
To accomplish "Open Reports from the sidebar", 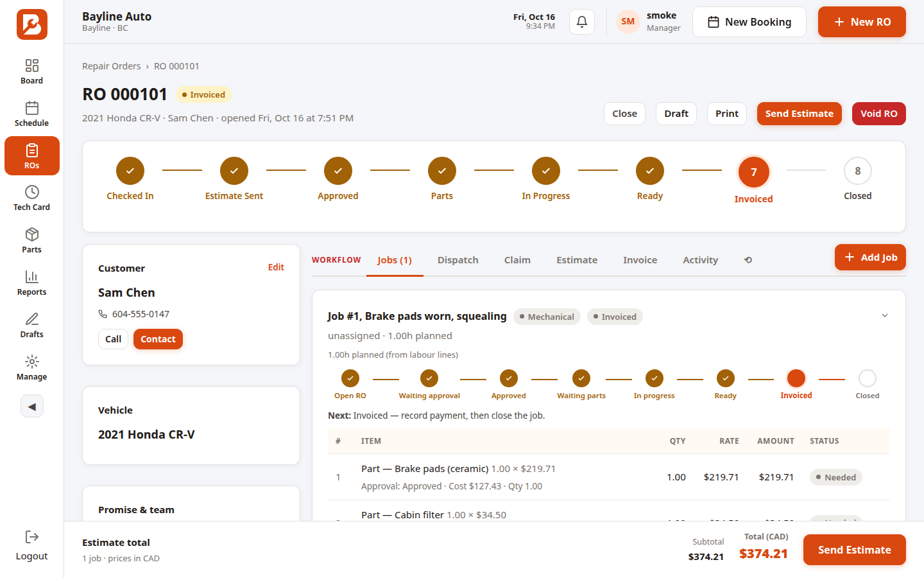I will [x=31, y=283].
